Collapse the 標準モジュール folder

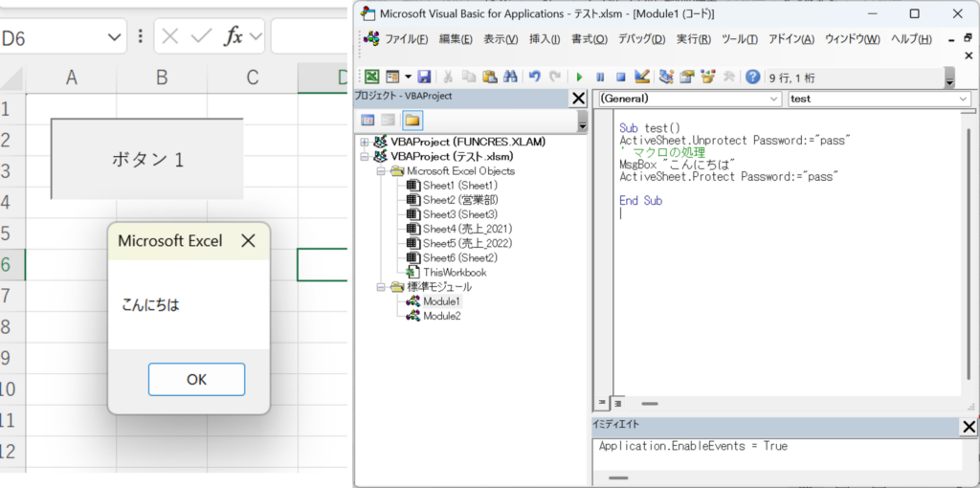coord(379,287)
